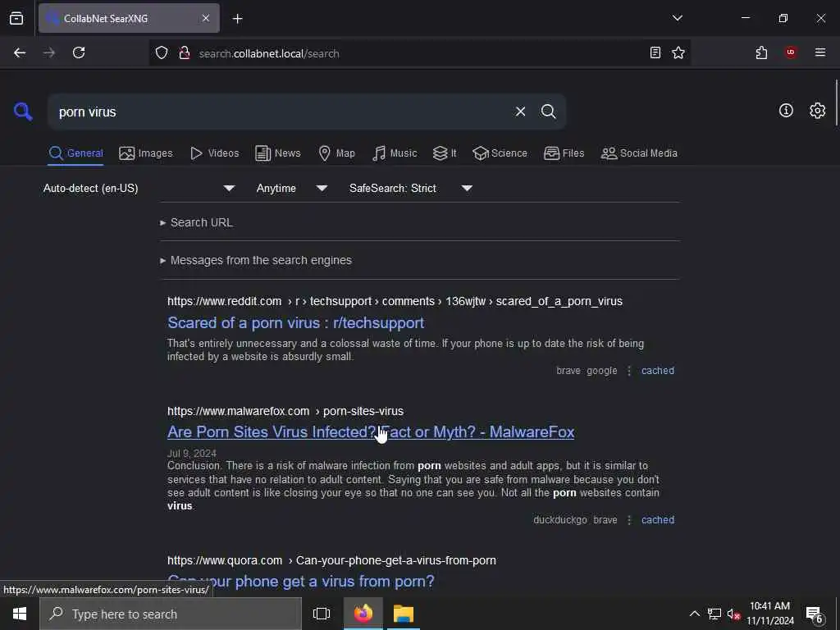Open uBlock Origin extension icon
This screenshot has width=840, height=630.
tap(791, 52)
